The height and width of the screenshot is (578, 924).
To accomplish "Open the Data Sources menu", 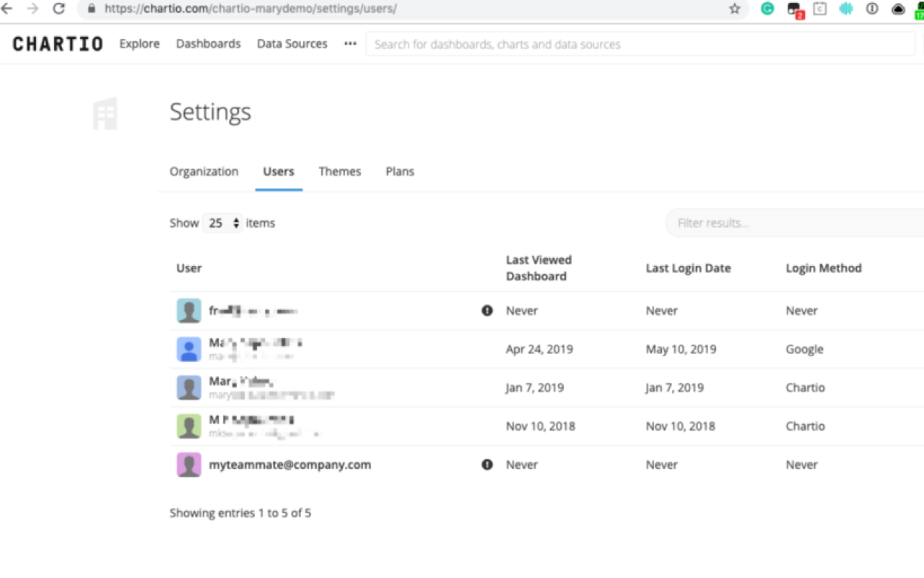I will coord(292,43).
